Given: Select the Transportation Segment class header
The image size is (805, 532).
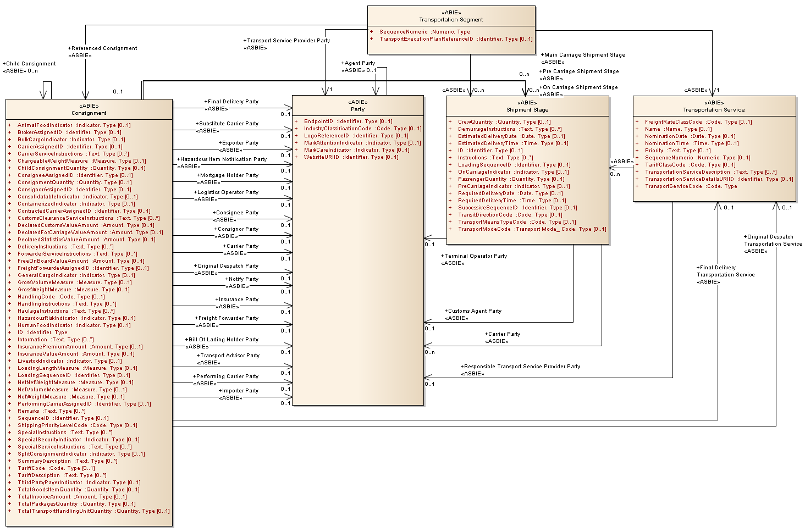Looking at the screenshot, I should click(x=451, y=20).
